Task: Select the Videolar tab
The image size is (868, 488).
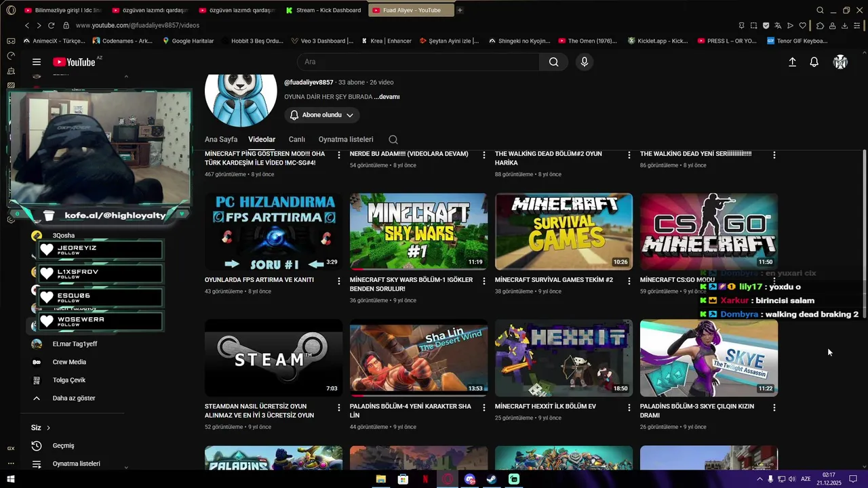Action: [262, 140]
